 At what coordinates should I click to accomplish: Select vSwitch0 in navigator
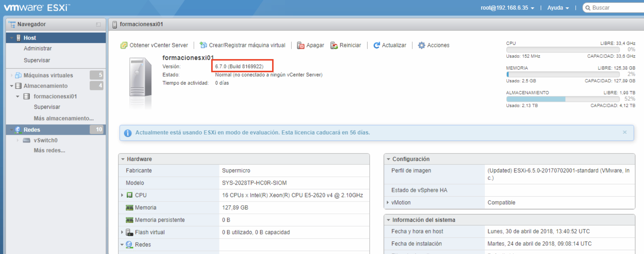[45, 140]
